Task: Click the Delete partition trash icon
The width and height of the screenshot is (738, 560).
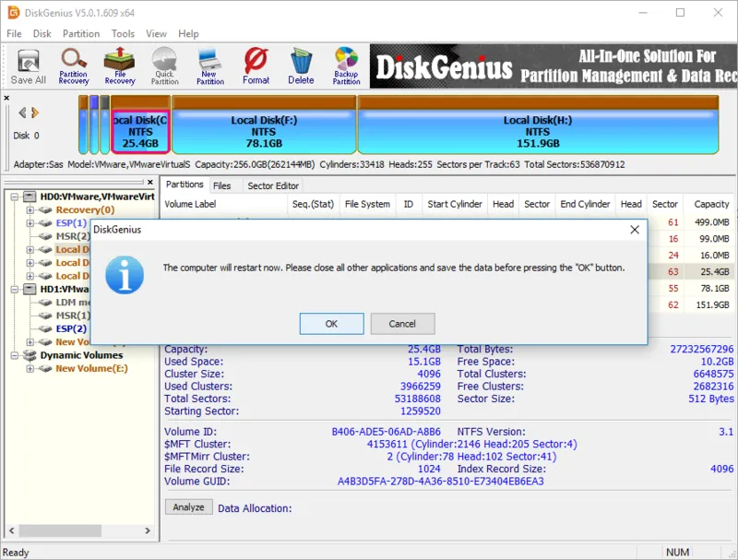Action: pos(301,66)
